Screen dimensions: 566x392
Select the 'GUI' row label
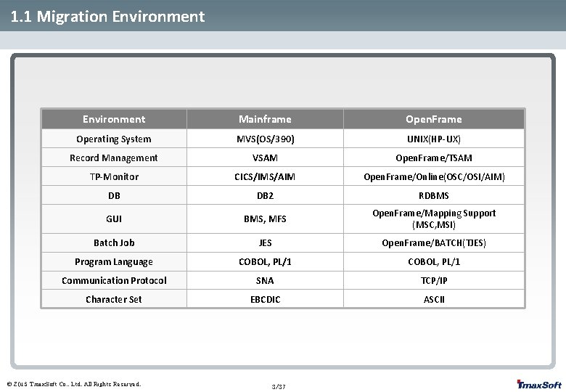114,219
